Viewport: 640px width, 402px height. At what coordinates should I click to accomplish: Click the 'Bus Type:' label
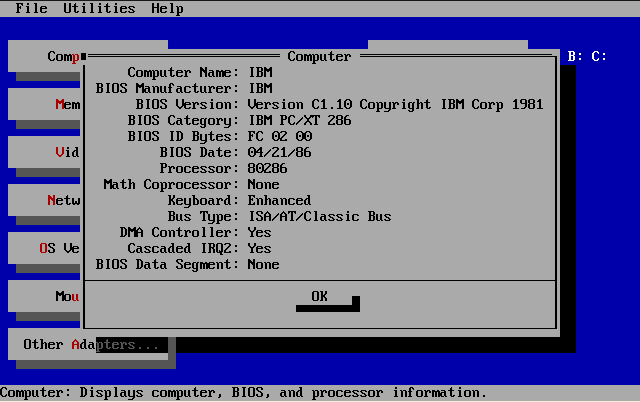[x=203, y=216]
